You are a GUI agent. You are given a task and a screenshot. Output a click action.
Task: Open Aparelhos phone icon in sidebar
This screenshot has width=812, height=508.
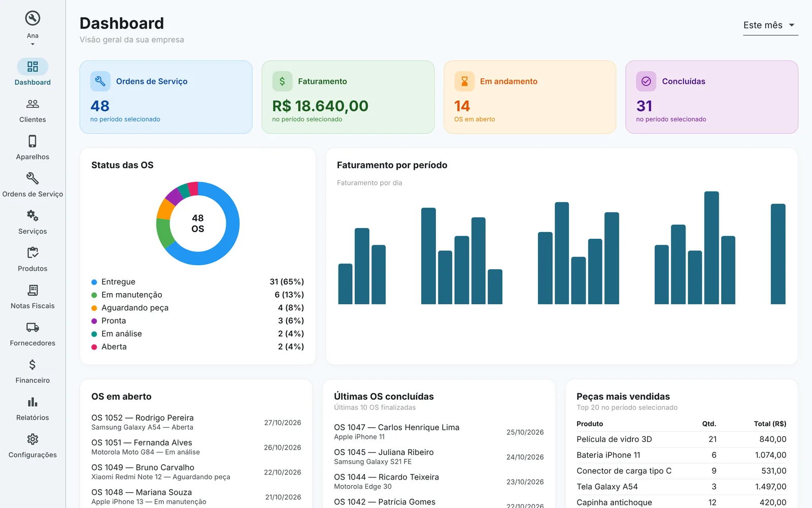(32, 141)
